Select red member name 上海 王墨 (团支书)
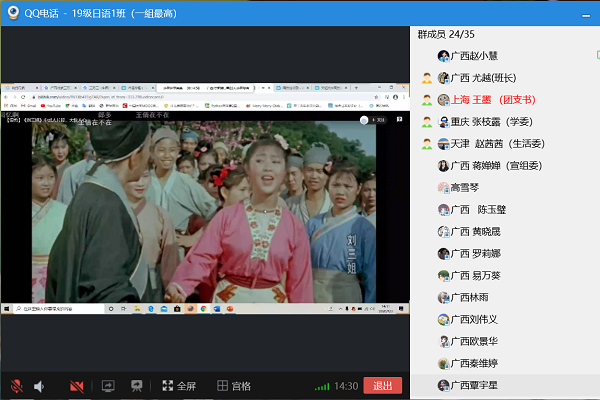This screenshot has height=400, width=600. [x=493, y=100]
